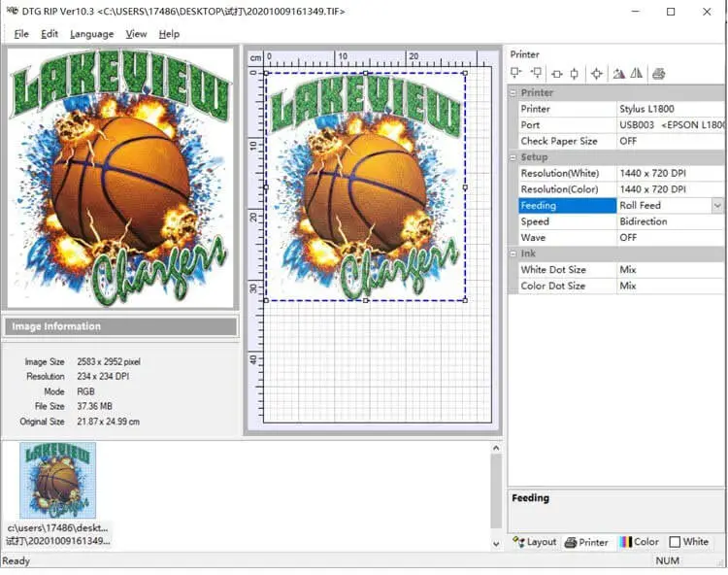Image resolution: width=728 pixels, height=575 pixels.
Task: Maximize the DTG RIP window
Action: tap(671, 11)
